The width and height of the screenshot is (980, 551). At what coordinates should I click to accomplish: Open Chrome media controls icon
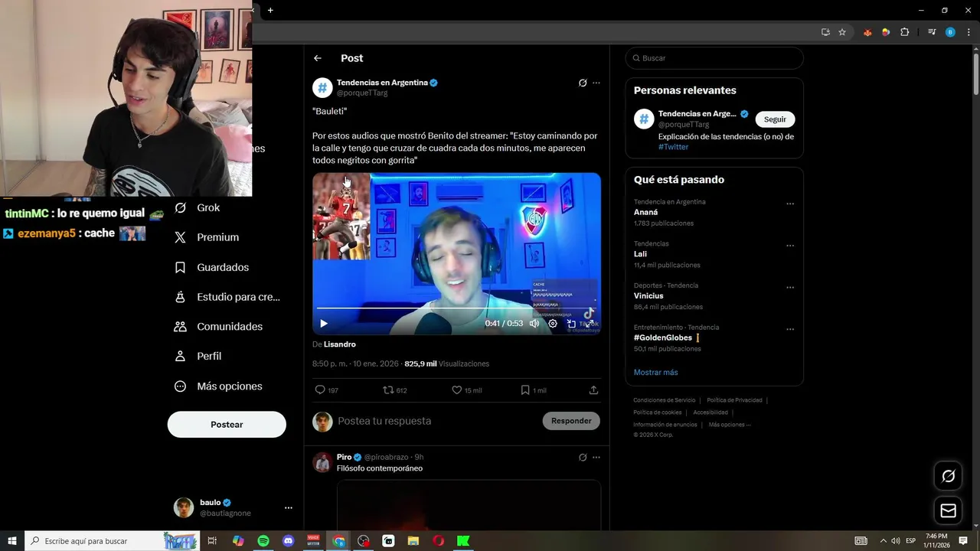click(932, 32)
